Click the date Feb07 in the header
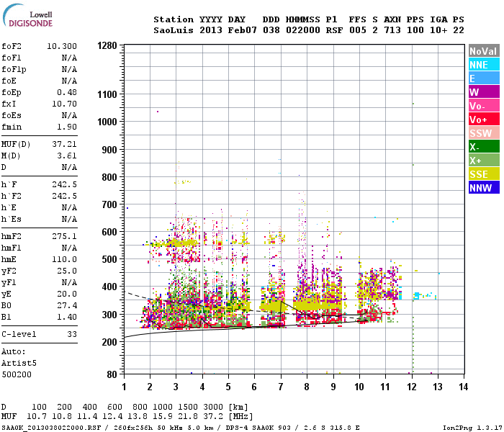 pos(243,30)
